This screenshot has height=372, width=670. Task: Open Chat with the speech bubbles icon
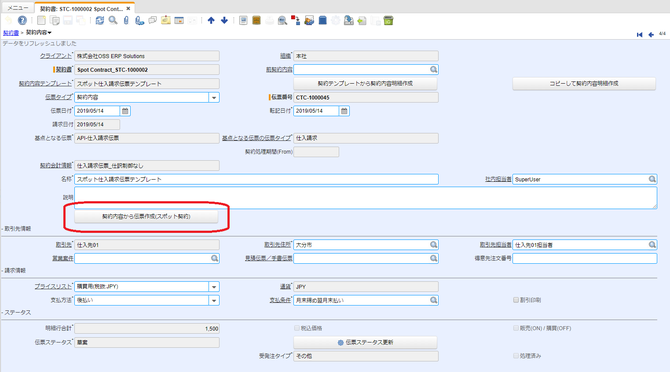pos(153,21)
